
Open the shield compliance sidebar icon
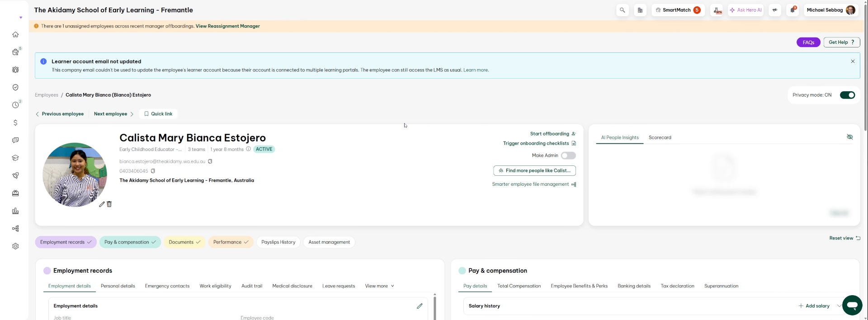click(15, 87)
